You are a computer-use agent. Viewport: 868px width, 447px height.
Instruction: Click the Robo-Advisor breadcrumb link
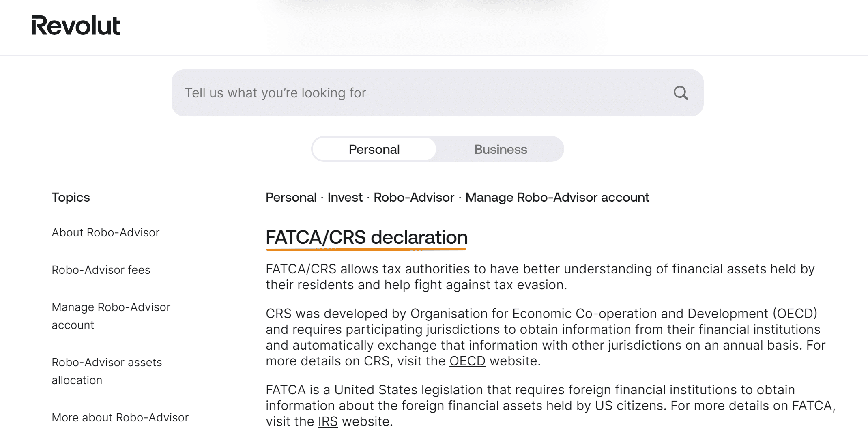pyautogui.click(x=414, y=198)
